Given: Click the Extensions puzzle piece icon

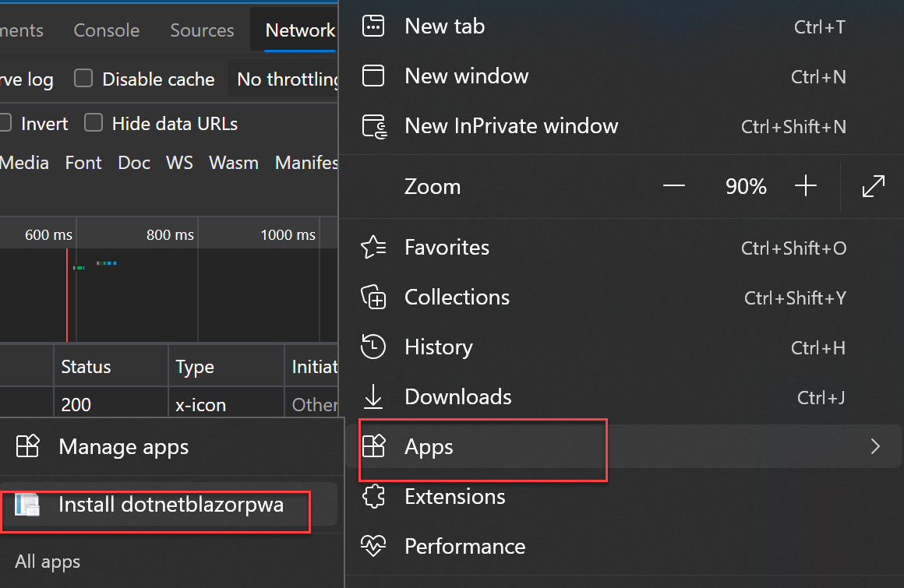Looking at the screenshot, I should click(x=373, y=497).
